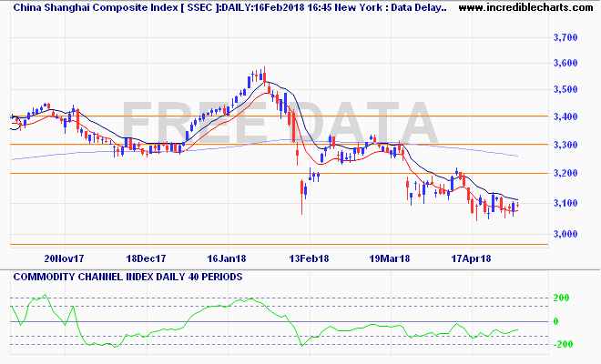
Task: Click the 3,300 price axis label
Action: tap(565, 145)
